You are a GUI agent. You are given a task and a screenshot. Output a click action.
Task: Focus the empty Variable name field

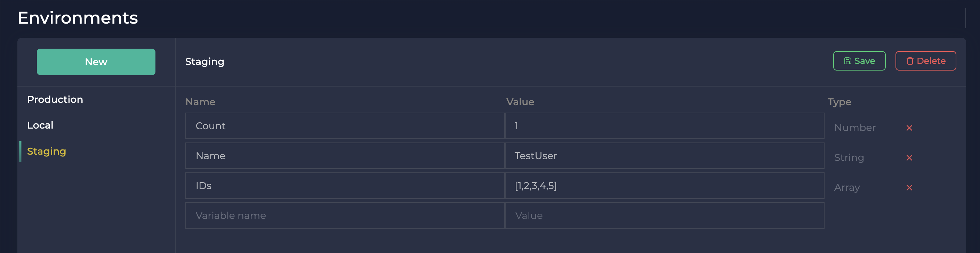click(345, 215)
